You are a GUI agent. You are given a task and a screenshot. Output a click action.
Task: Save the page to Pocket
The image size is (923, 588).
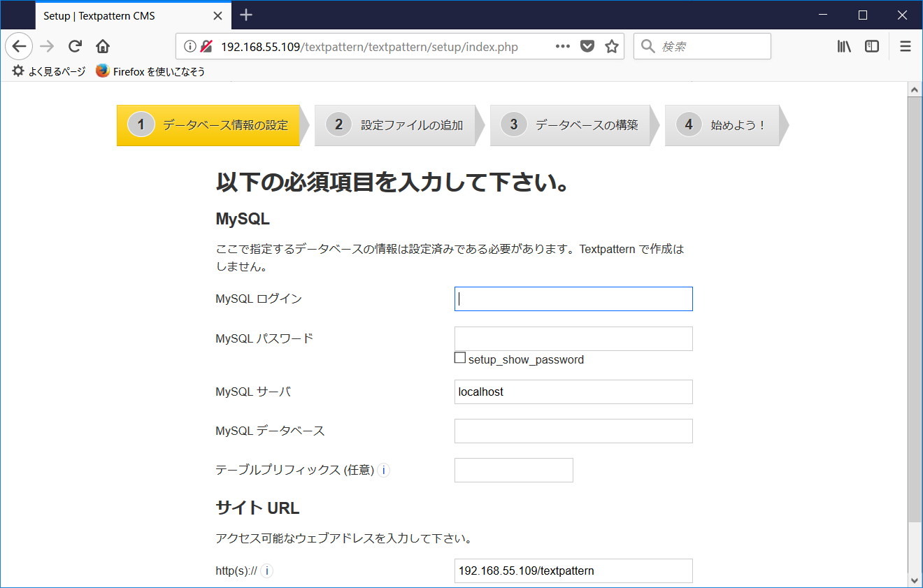587,46
